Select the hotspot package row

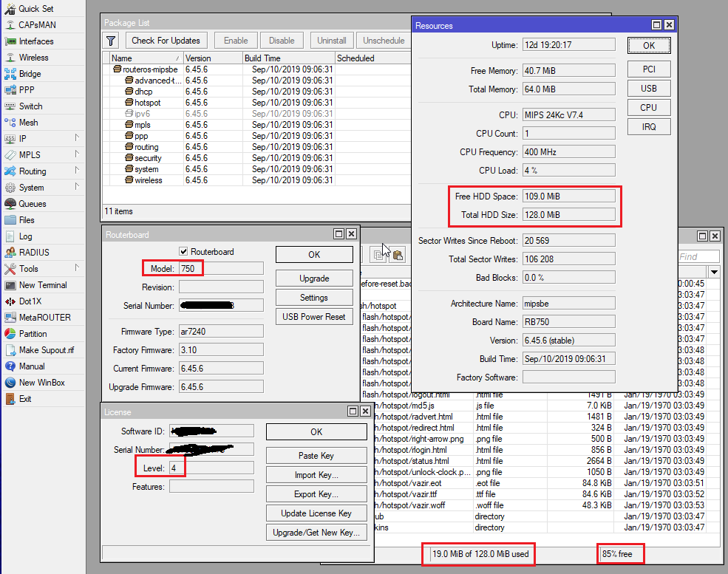pyautogui.click(x=256, y=103)
